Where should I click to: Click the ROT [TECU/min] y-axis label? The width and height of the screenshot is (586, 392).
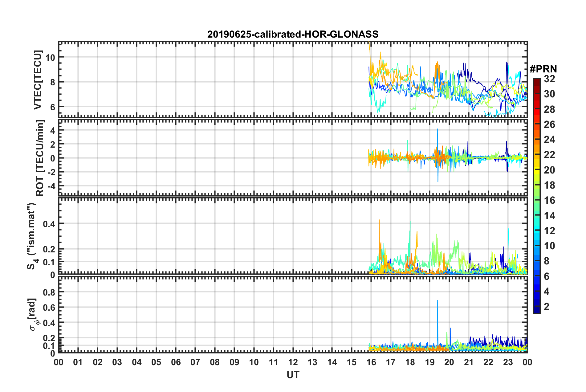tap(40, 158)
